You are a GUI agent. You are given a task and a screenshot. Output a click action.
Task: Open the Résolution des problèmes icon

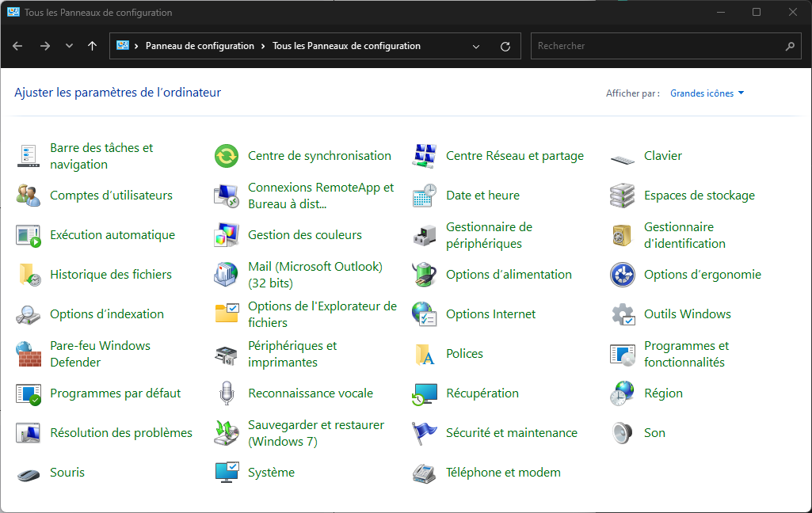[28, 433]
